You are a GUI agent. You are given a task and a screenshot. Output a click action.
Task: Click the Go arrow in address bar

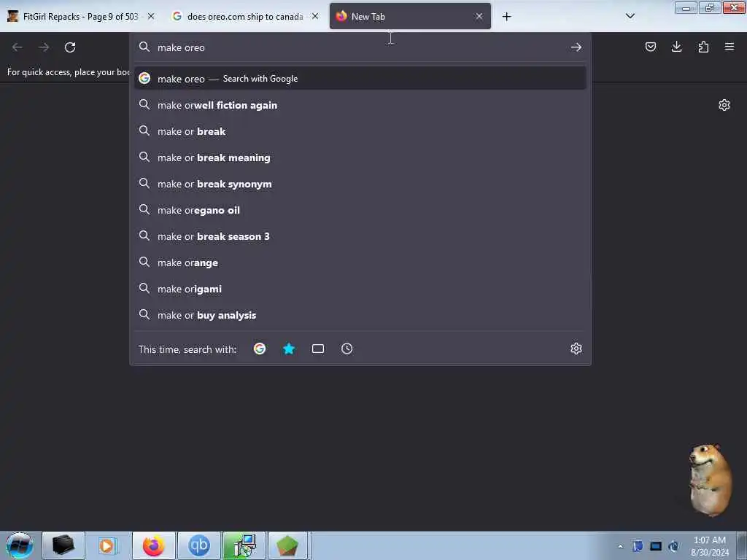(576, 47)
